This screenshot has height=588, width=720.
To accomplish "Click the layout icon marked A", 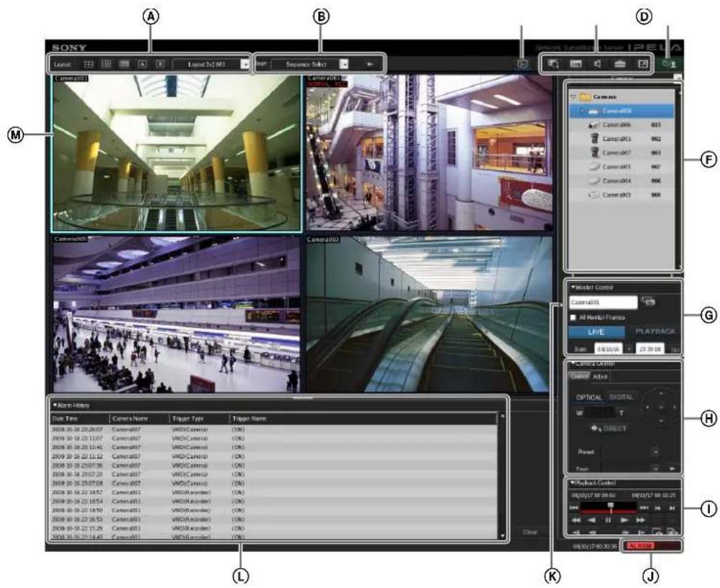I will (x=142, y=64).
